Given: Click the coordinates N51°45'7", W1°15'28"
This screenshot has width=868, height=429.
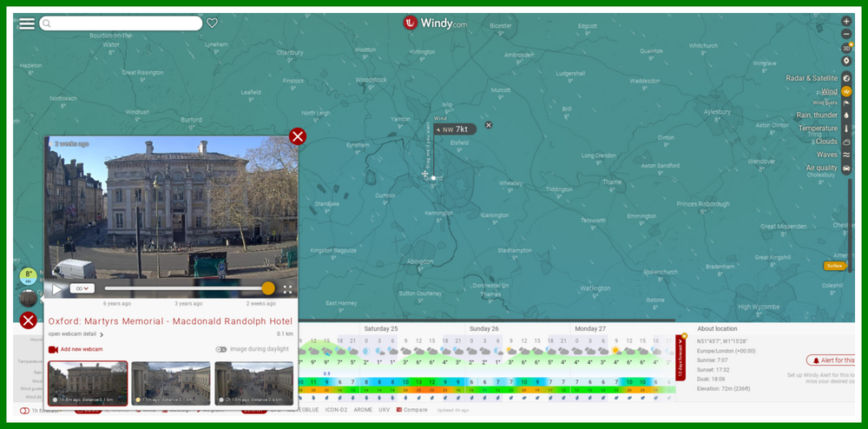Looking at the screenshot, I should [722, 341].
